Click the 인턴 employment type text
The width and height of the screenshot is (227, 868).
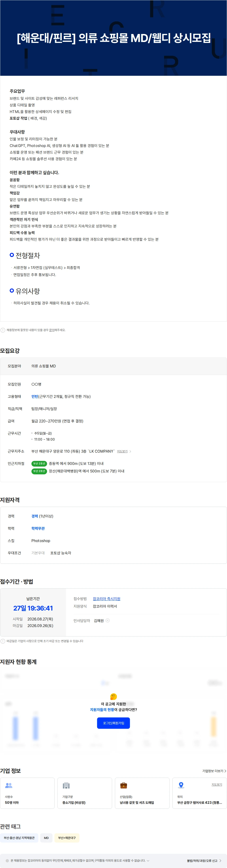[x=35, y=396]
